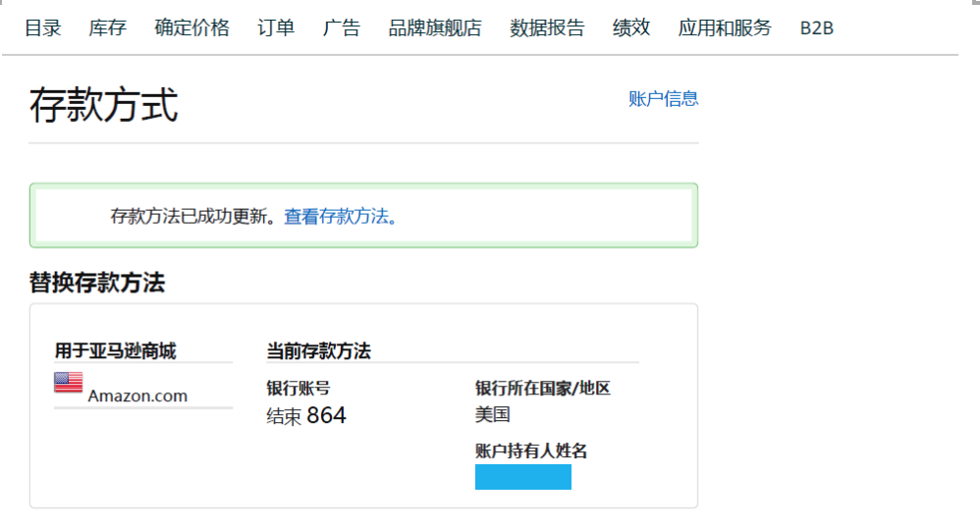
Task: Open the 目录 menu
Action: click(x=43, y=27)
